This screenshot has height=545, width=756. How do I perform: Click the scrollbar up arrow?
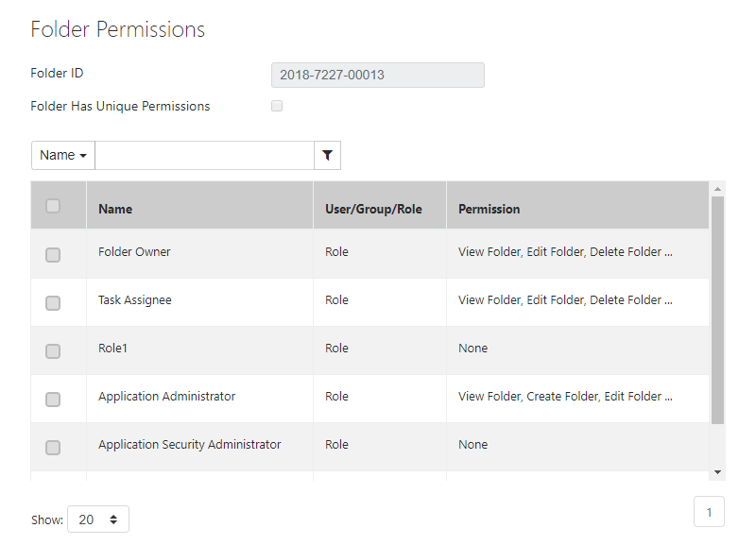click(x=717, y=189)
